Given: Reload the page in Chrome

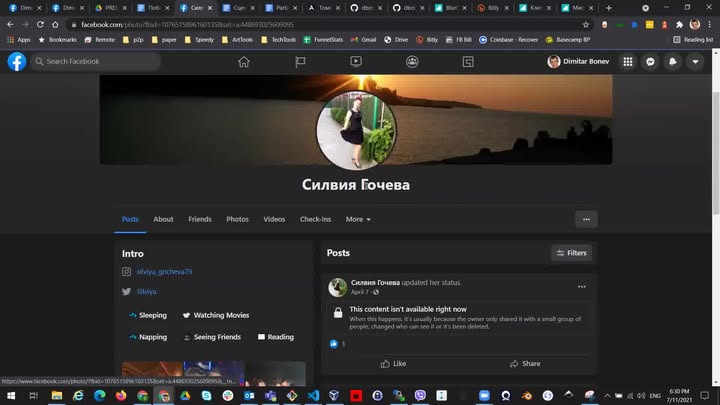Looking at the screenshot, I should [x=40, y=24].
